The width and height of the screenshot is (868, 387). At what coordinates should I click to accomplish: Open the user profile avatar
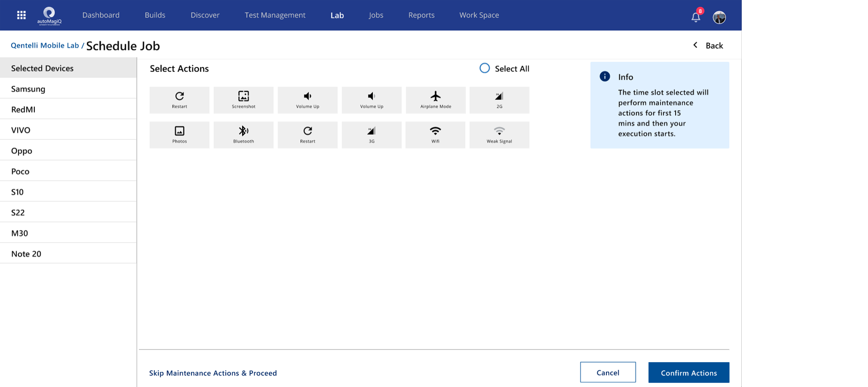(x=719, y=17)
